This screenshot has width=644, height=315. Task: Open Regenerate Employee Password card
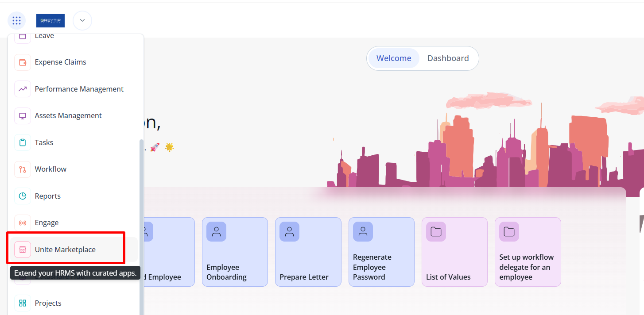[x=381, y=252]
